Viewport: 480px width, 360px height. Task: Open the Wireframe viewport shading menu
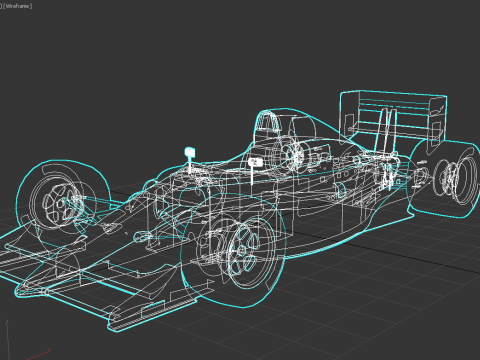18,6
